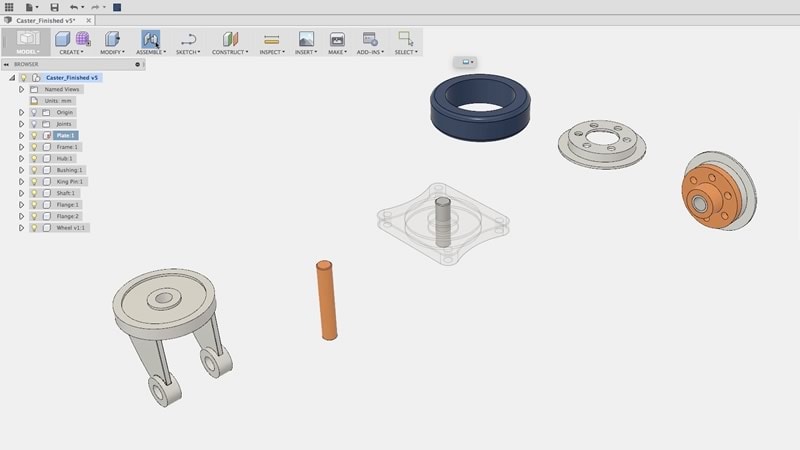
Task: Select the Modify Press Pull icon
Action: [x=112, y=39]
